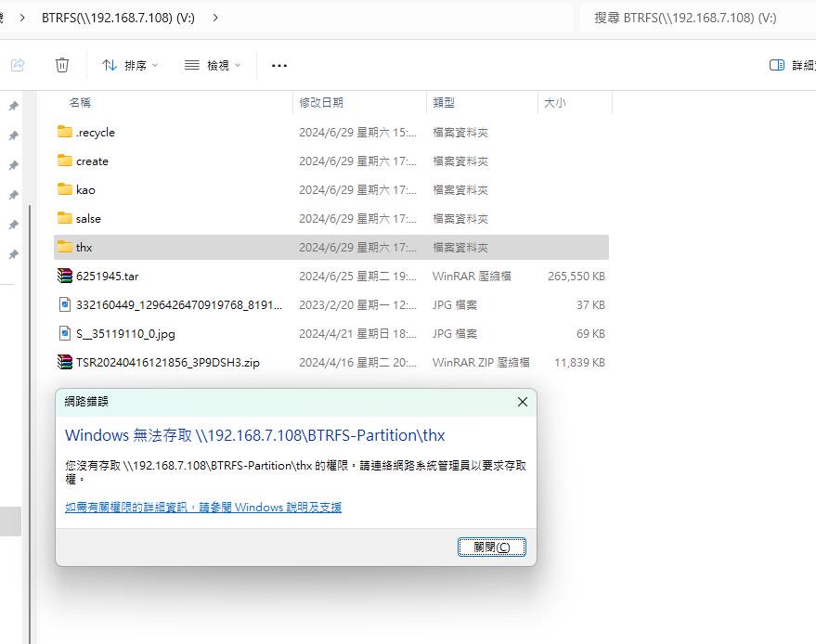This screenshot has height=644, width=816.
Task: Click the 大小 size column header
Action: tap(555, 102)
